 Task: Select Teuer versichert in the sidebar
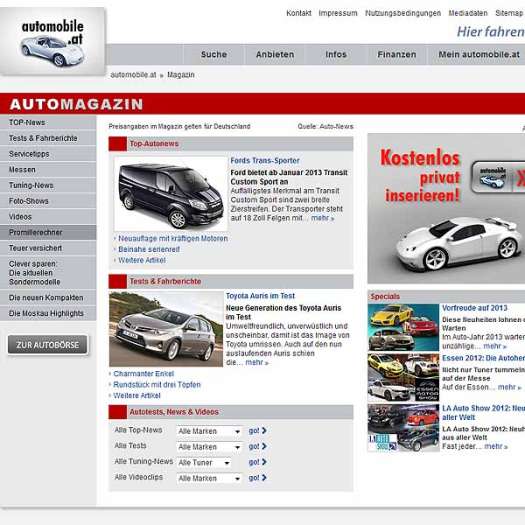(48, 248)
